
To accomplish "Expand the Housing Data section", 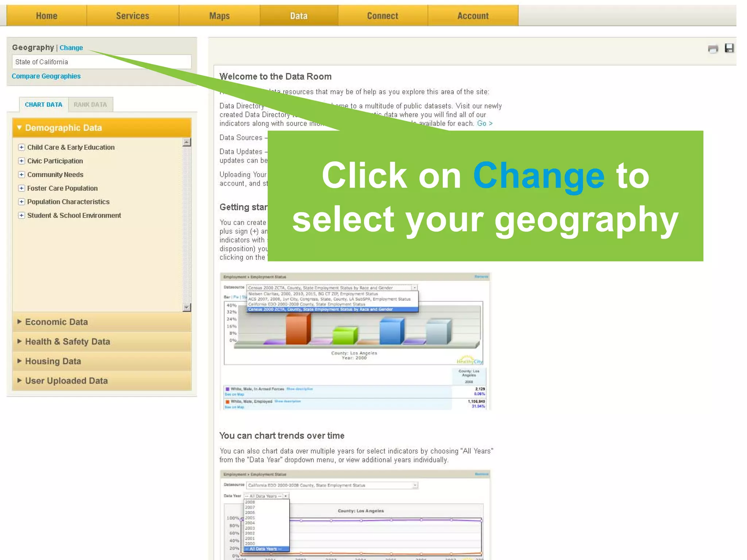I will tap(102, 361).
